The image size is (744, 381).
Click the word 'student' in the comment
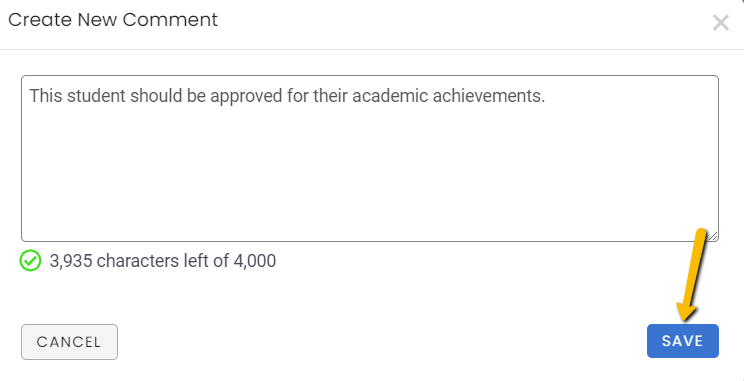pyautogui.click(x=96, y=96)
